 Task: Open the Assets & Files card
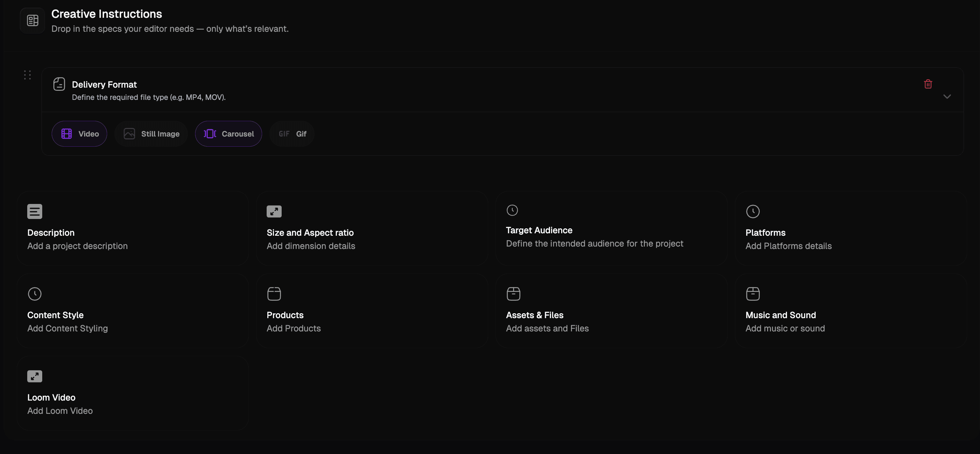(611, 311)
